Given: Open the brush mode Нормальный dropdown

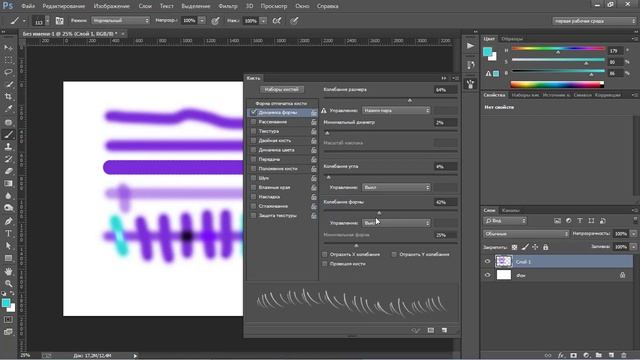Looking at the screenshot, I should tap(120, 20).
